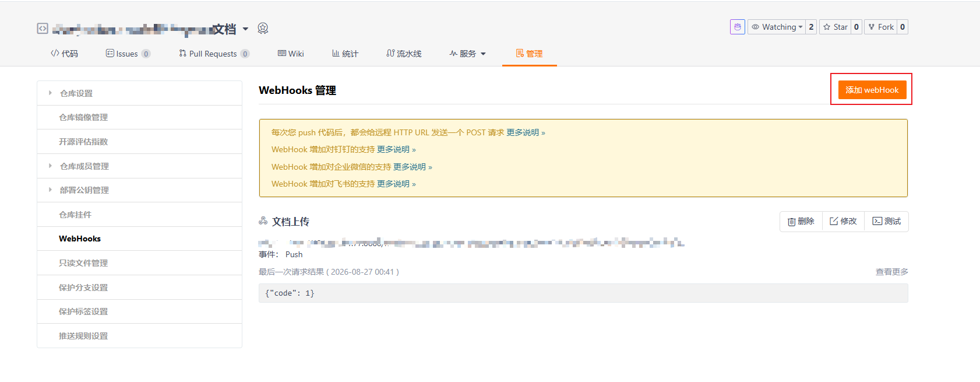Viewport: 980px width, 382px height.
Task: Go to the Wiki tab
Action: click(291, 54)
